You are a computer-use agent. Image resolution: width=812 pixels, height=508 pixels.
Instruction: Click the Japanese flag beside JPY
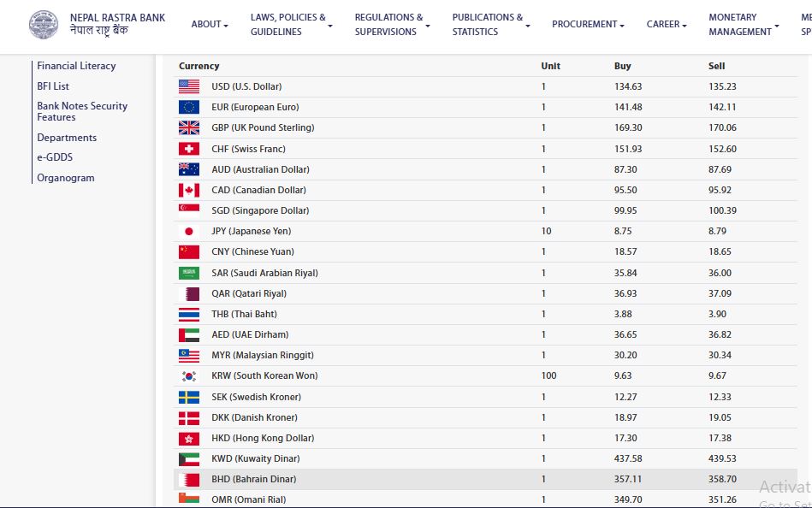[x=189, y=231]
